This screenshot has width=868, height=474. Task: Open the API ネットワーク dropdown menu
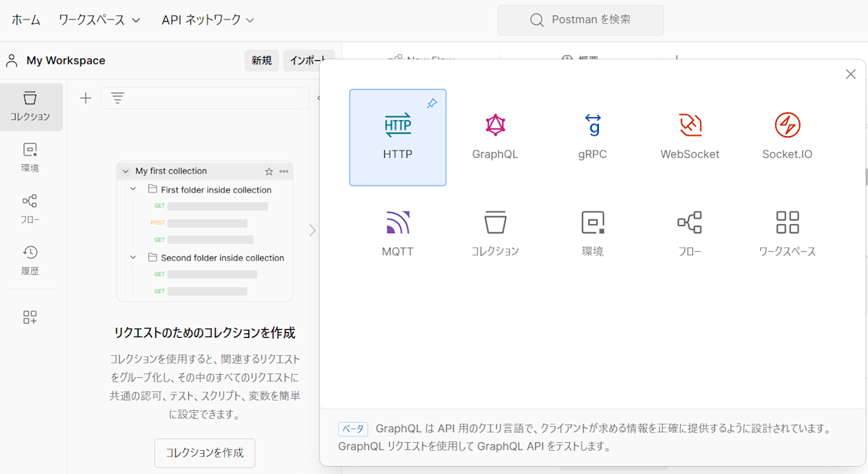208,20
